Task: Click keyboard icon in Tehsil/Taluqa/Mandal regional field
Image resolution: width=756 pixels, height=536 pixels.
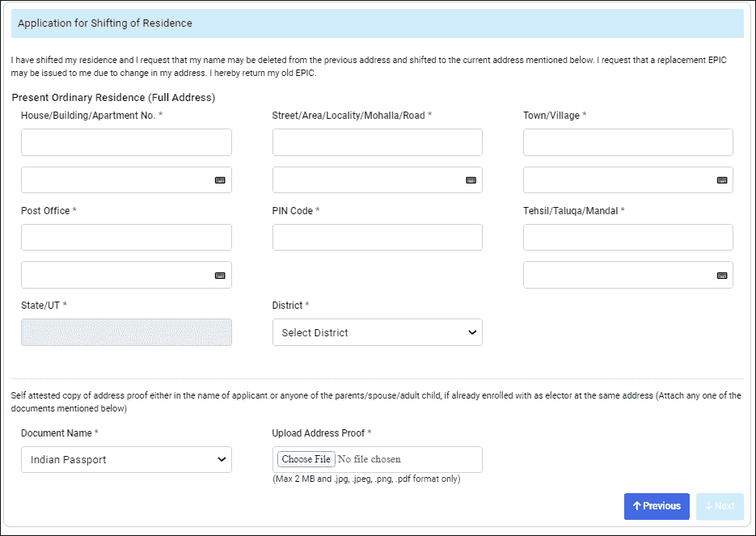Action: click(x=722, y=276)
